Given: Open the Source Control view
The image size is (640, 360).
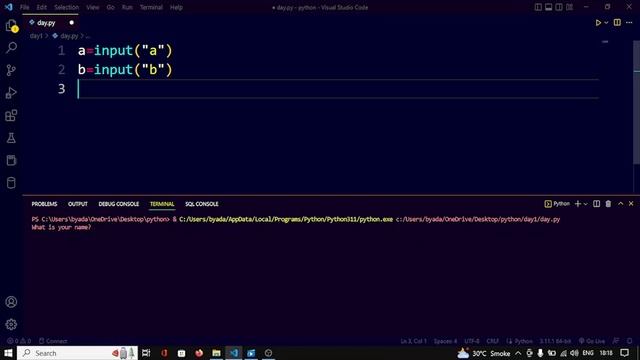Looking at the screenshot, I should tap(11, 70).
